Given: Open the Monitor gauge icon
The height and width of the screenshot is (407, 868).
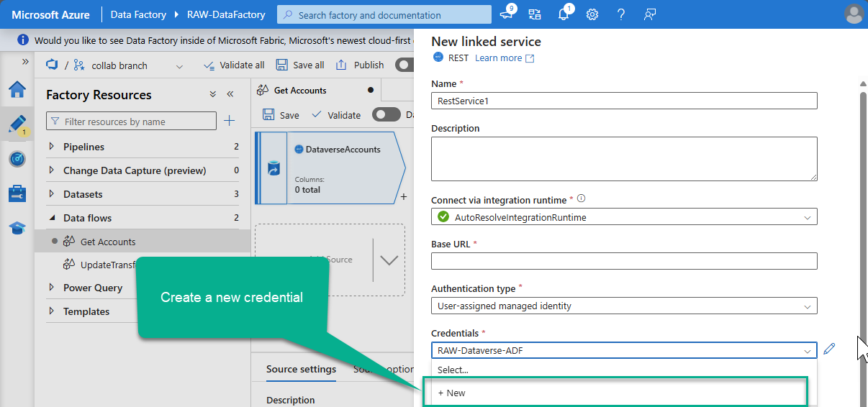Looking at the screenshot, I should 17,159.
